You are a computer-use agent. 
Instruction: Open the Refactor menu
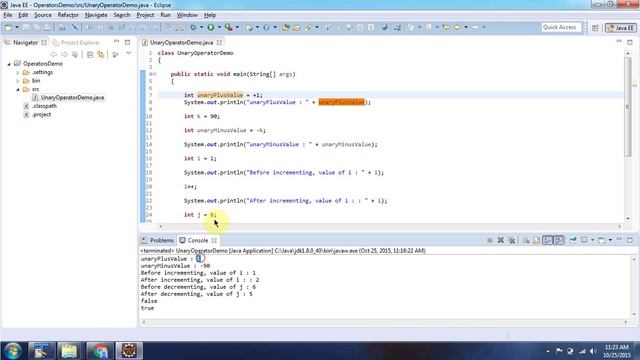68,15
